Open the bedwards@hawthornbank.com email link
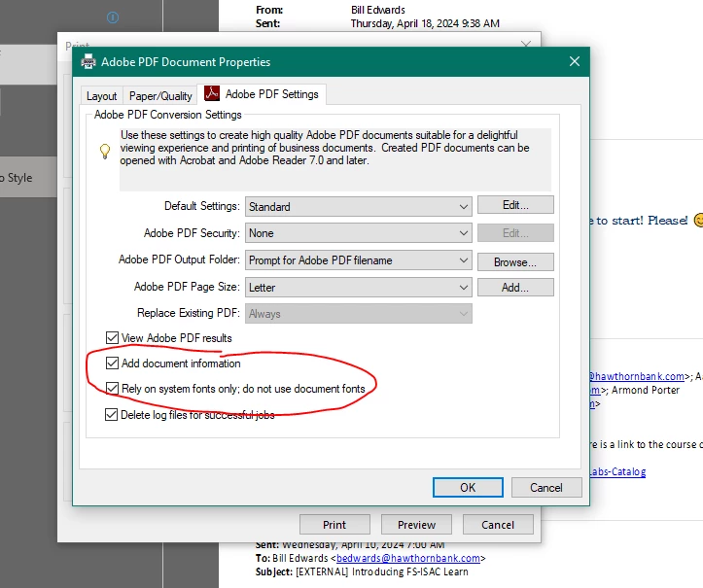Image resolution: width=703 pixels, height=588 pixels. [408, 558]
